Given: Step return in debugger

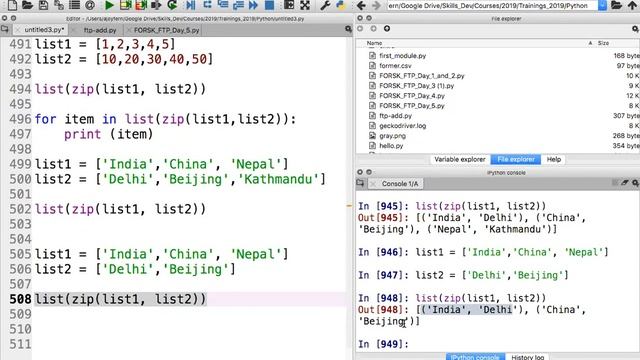Looking at the screenshot, I should click(x=238, y=5).
